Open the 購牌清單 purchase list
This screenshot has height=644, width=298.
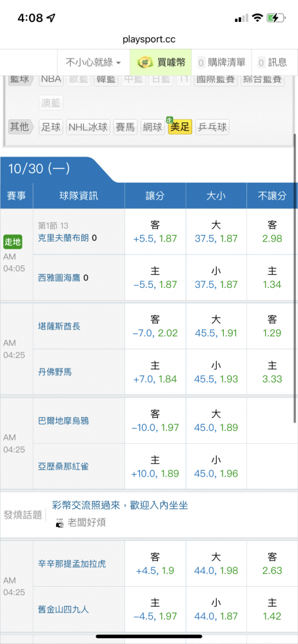click(x=222, y=62)
